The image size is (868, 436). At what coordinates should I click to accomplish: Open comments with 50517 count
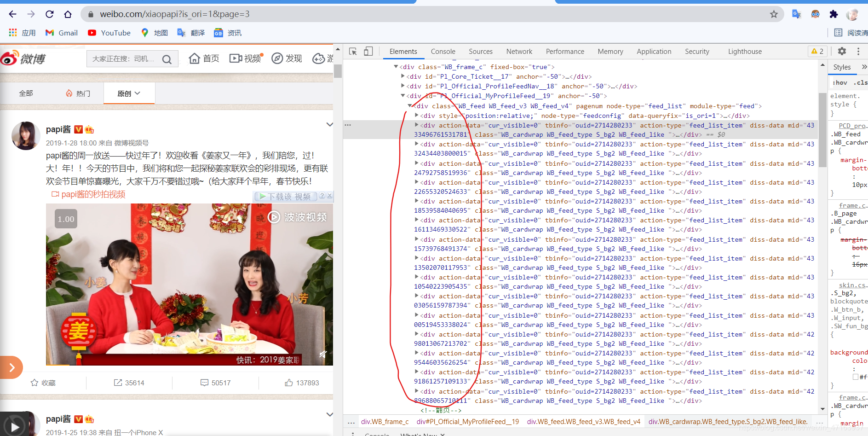tap(215, 383)
